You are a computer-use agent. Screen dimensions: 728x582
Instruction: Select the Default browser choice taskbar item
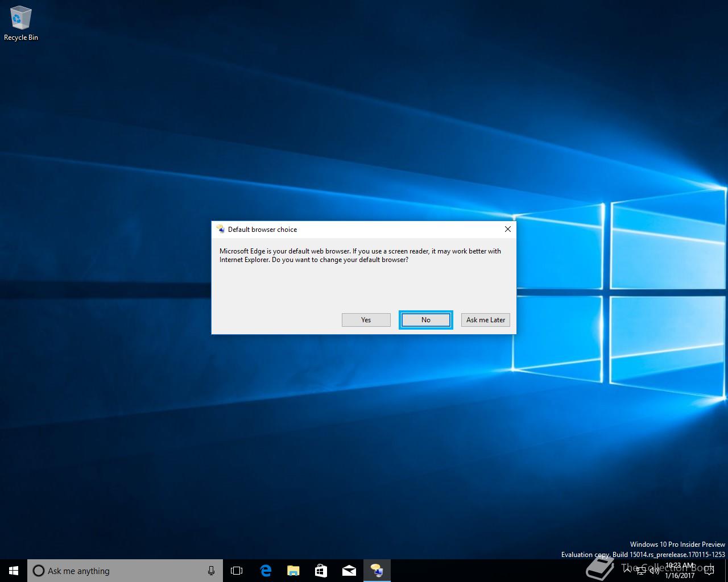[377, 571]
